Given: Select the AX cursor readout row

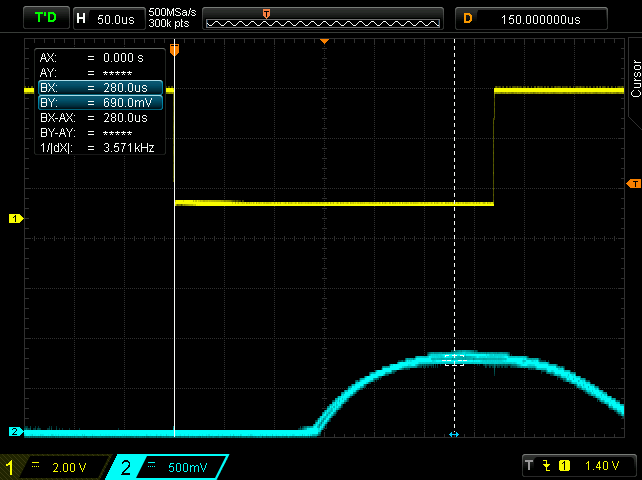Looking at the screenshot, I should [100, 58].
